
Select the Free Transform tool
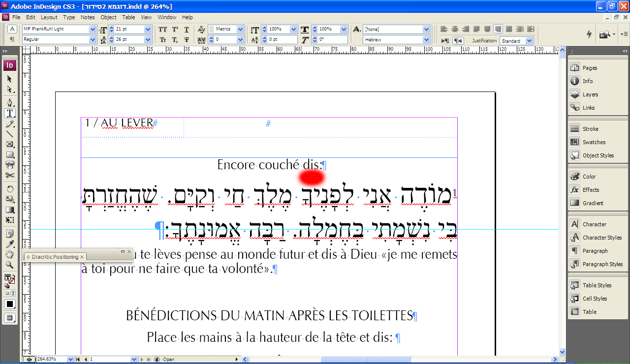9,220
